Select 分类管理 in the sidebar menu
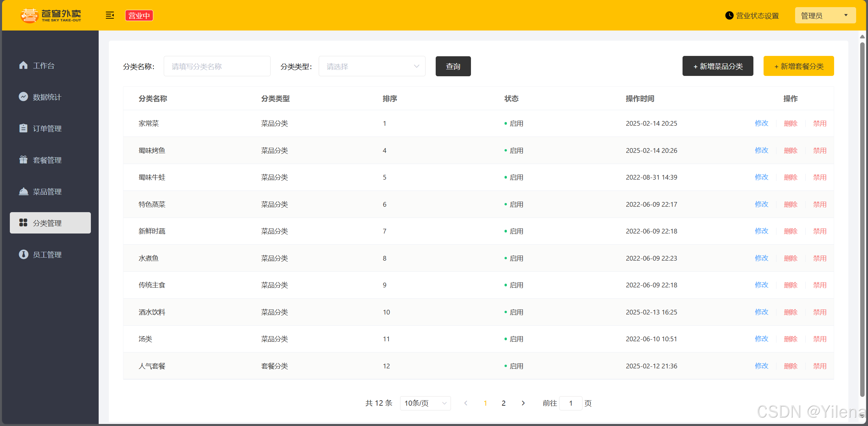 coord(50,223)
